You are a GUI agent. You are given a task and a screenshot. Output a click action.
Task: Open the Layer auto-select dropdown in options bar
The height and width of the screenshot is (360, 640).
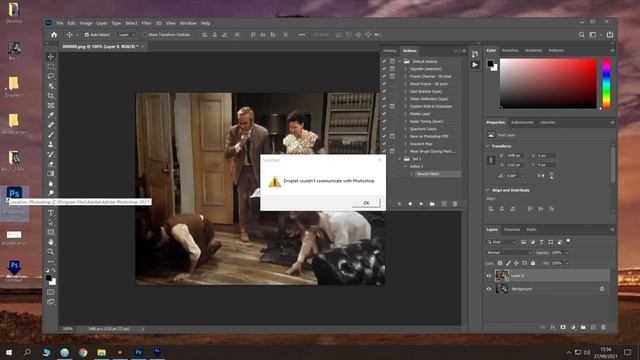[x=127, y=35]
